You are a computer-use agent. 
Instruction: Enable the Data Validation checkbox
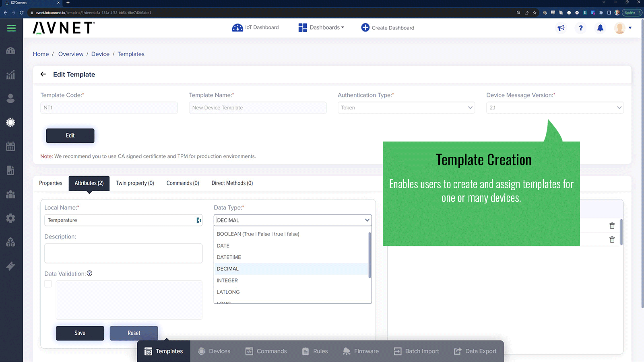click(47, 284)
